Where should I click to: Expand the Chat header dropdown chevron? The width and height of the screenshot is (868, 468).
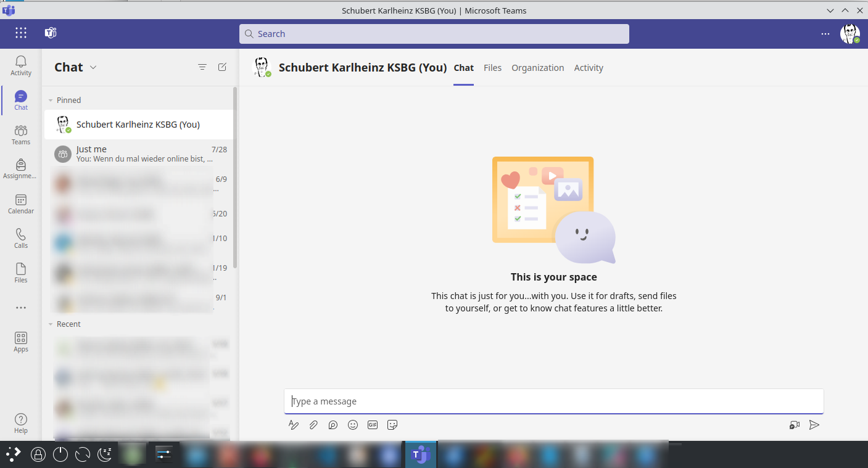93,67
